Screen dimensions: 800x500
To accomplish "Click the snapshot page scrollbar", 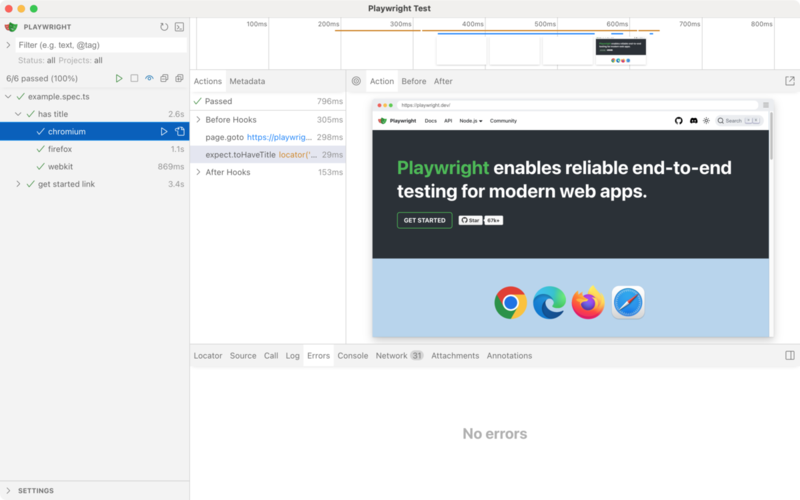I will click(771, 137).
